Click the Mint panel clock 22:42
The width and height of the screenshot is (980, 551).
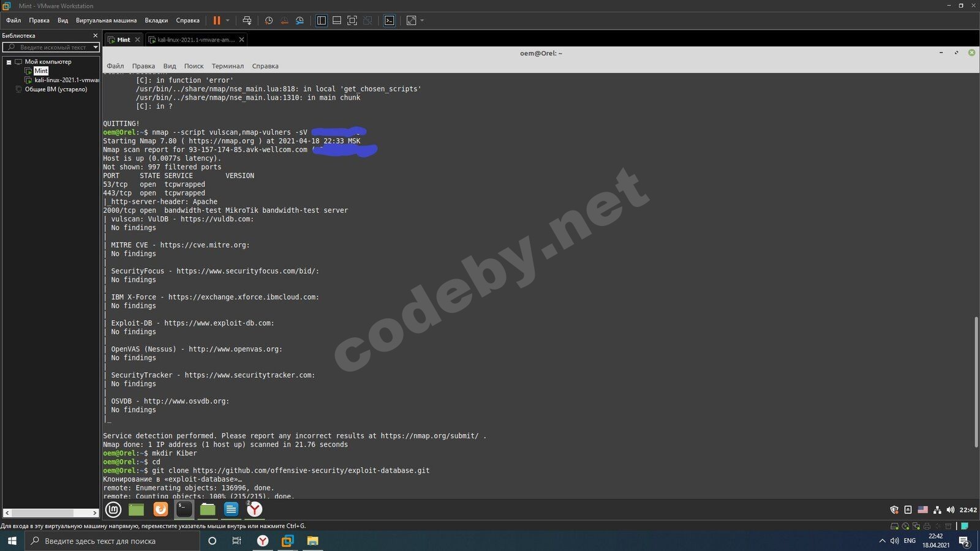coord(968,510)
